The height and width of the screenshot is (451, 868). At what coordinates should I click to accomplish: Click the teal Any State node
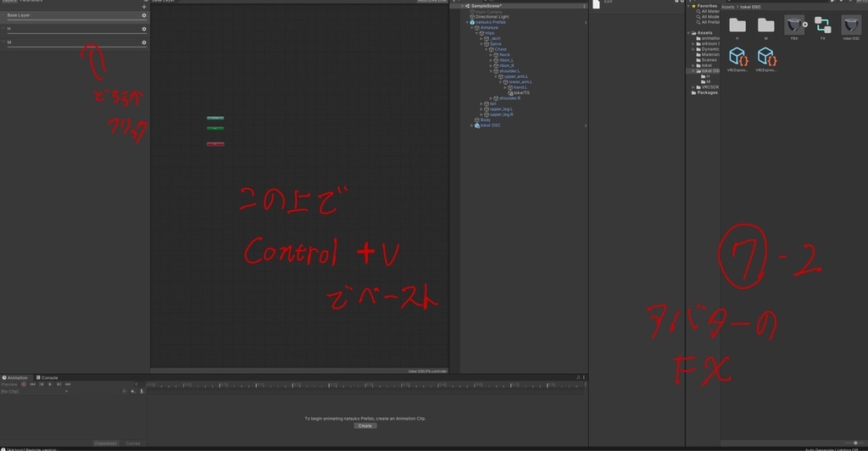215,118
